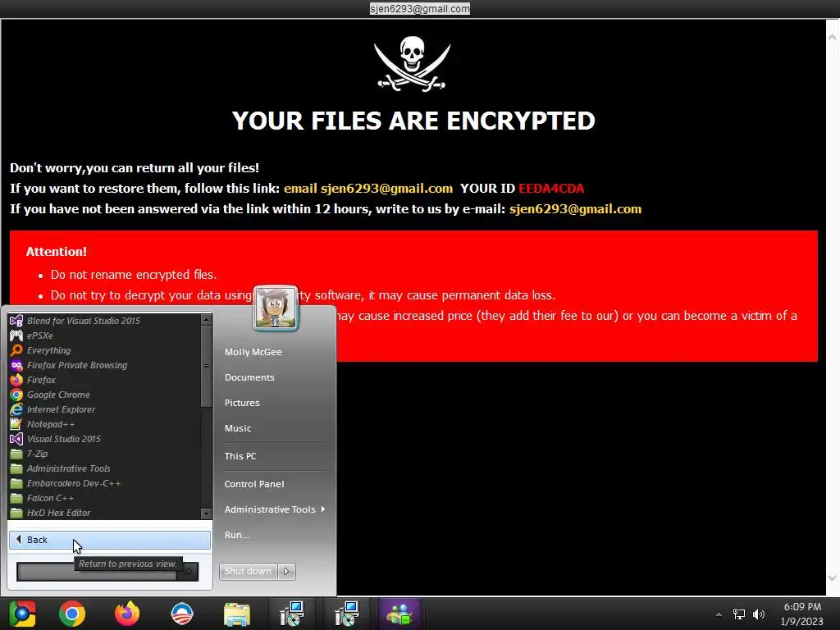Open Control Panel from start menu

(254, 484)
